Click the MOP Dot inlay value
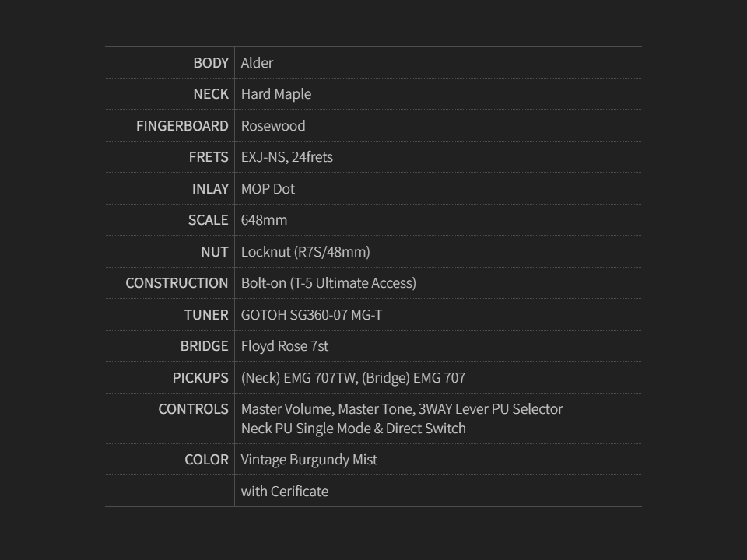The width and height of the screenshot is (747, 560). (x=268, y=189)
